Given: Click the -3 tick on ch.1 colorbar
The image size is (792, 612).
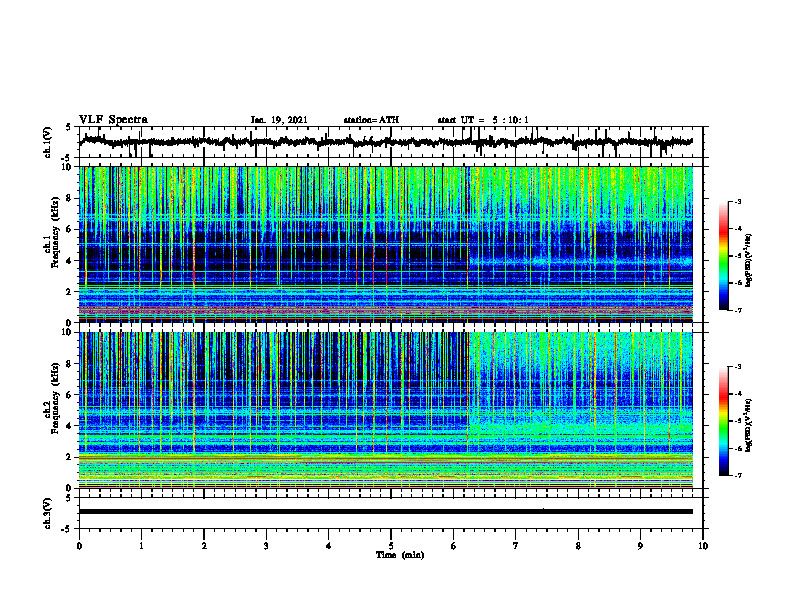Looking at the screenshot, I should pos(737,201).
